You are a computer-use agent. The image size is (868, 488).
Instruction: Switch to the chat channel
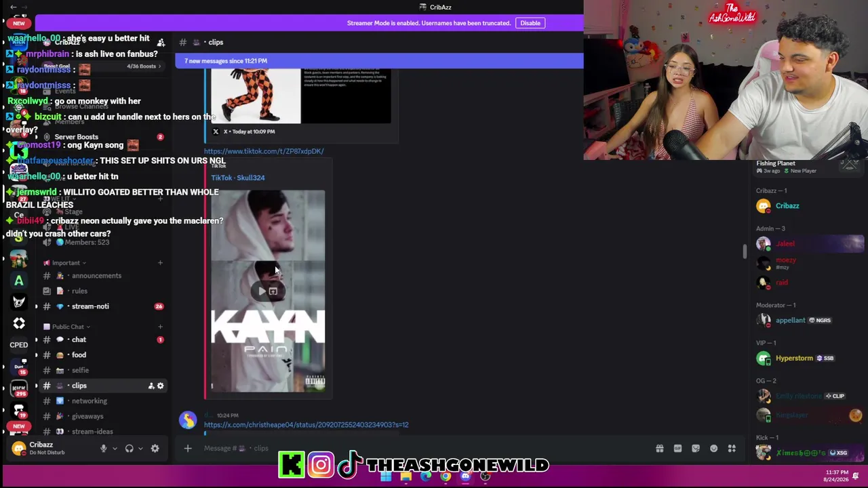click(79, 340)
